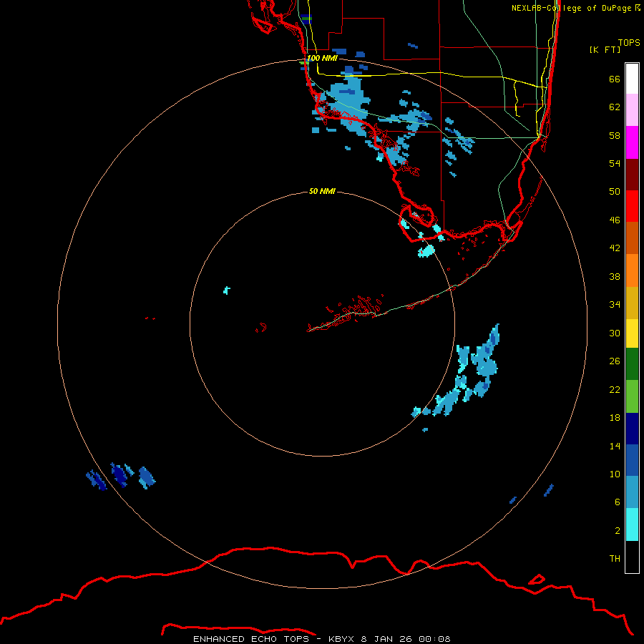Click the ENHANCED ECHO TOPS product title
This screenshot has width=644, height=644.
coord(251,639)
